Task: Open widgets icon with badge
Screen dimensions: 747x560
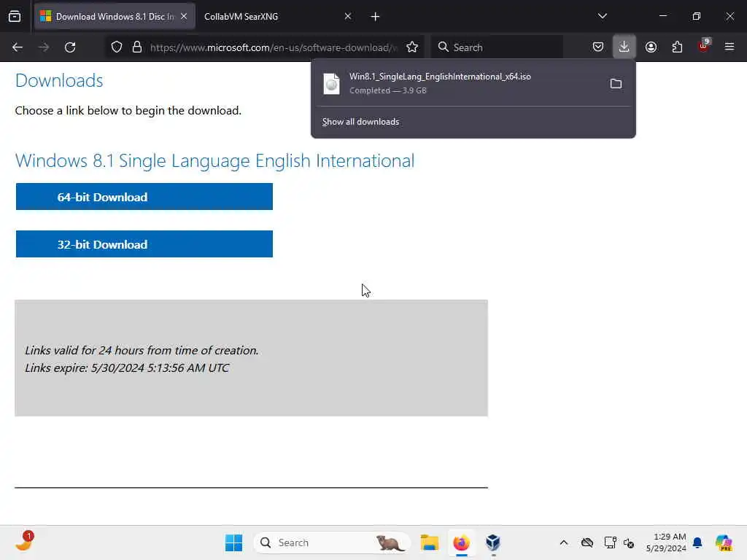Action: tap(24, 542)
